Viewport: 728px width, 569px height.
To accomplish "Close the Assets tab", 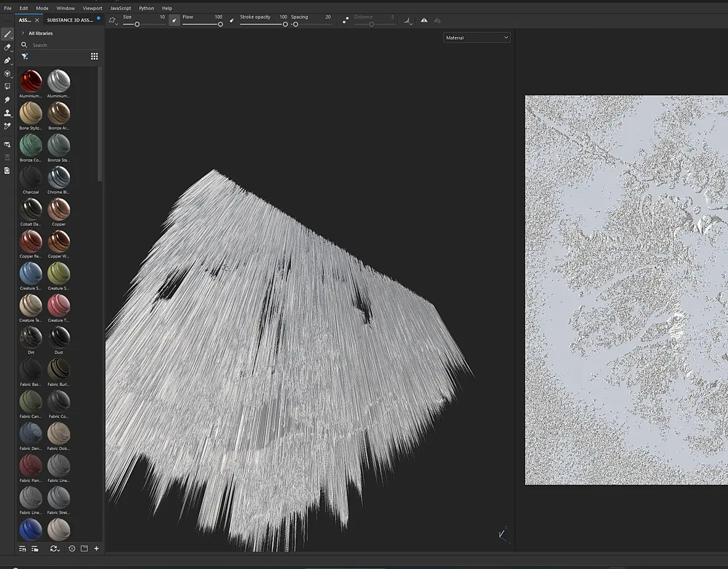I will 36,20.
